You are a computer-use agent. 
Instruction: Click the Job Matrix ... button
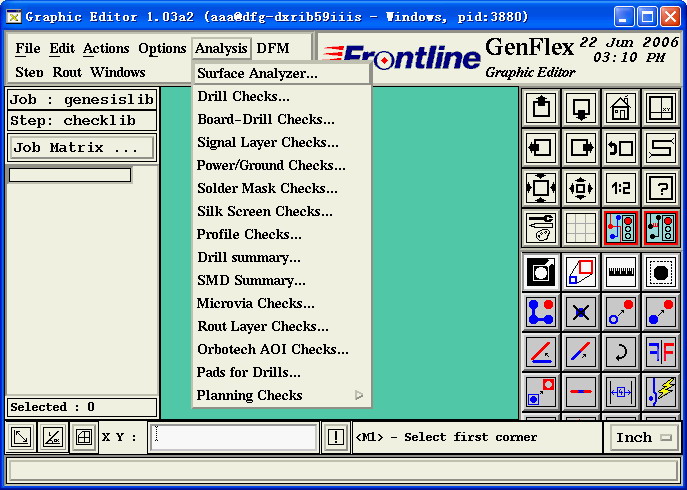[81, 147]
